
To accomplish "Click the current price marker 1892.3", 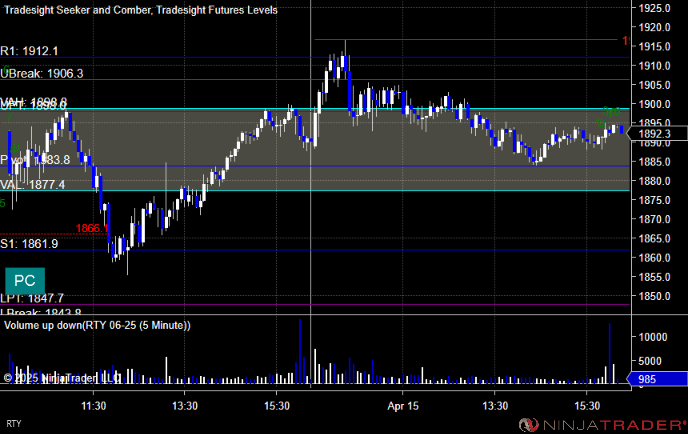I will coord(657,134).
